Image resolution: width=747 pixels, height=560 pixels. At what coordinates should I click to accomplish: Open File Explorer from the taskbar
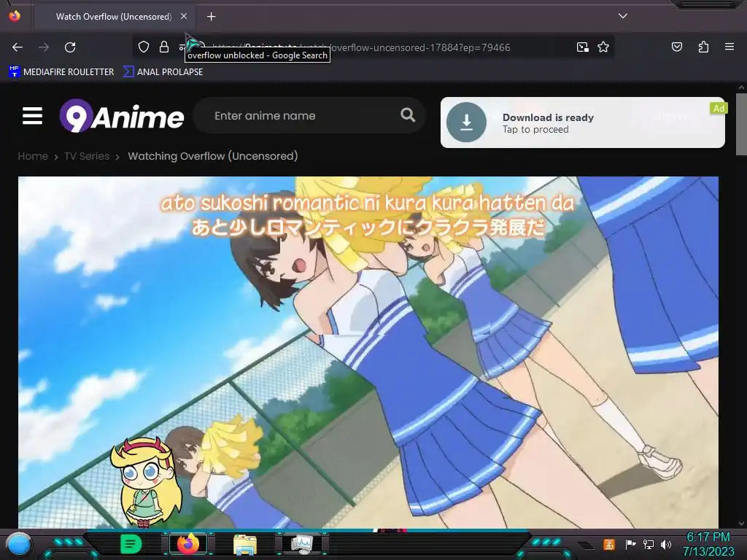(245, 544)
